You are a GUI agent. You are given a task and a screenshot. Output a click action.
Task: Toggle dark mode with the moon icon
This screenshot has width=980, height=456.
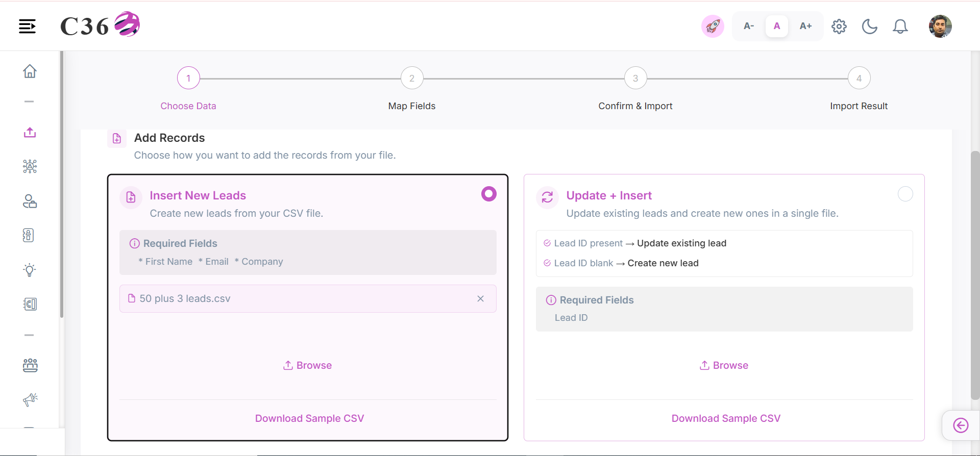coord(869,26)
